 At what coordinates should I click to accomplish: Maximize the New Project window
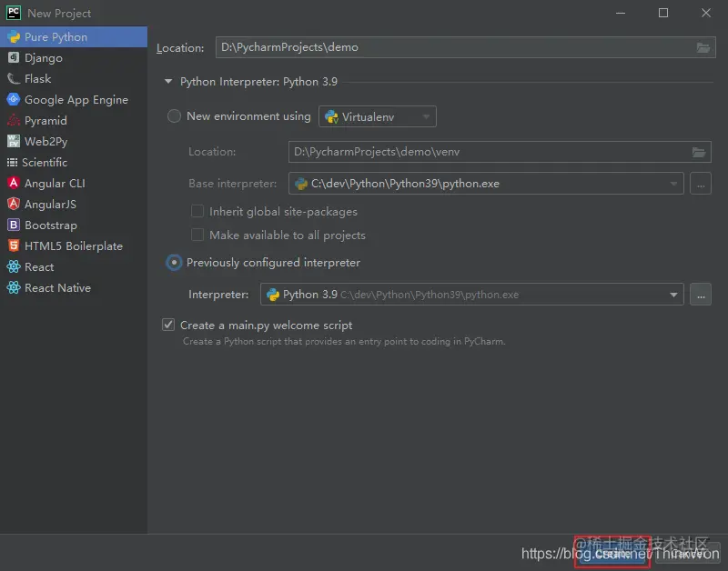[x=663, y=13]
